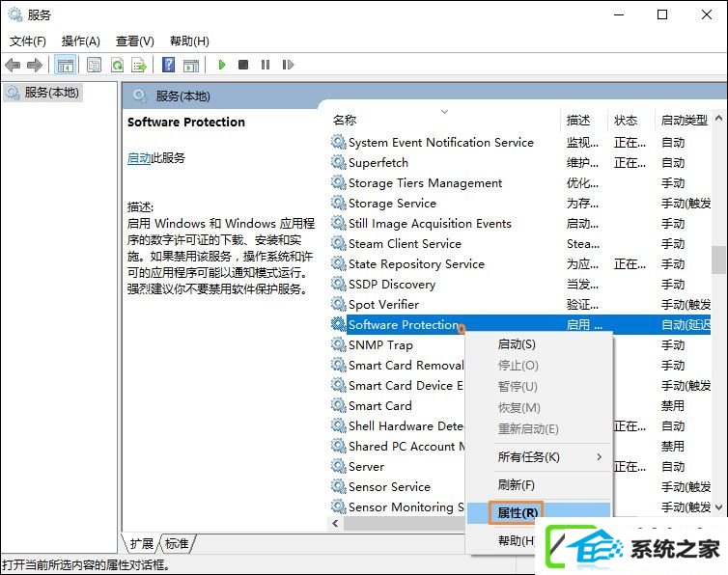Image resolution: width=728 pixels, height=575 pixels.
Task: Toggle the action pane toolbar icon
Action: pyautogui.click(x=191, y=65)
